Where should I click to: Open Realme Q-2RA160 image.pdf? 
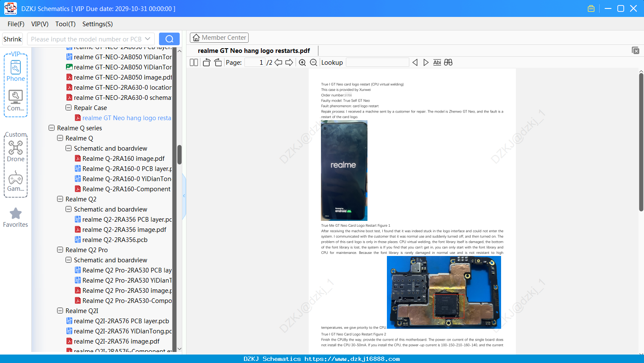[120, 159]
